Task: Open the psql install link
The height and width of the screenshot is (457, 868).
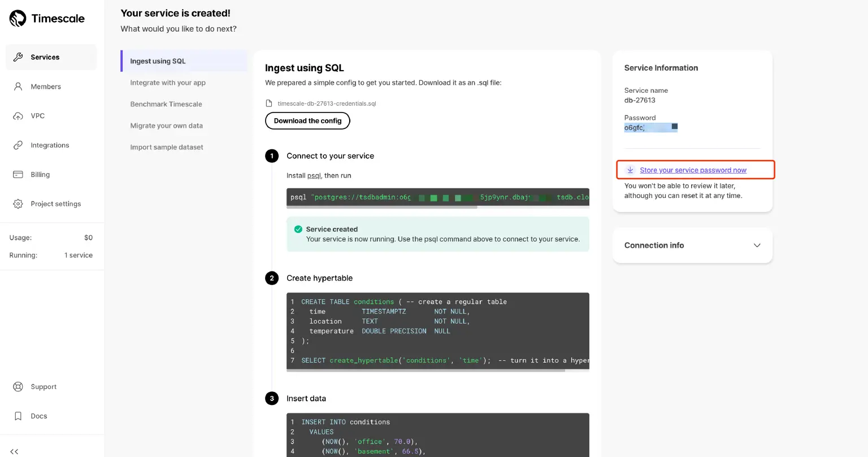Action: pos(314,176)
